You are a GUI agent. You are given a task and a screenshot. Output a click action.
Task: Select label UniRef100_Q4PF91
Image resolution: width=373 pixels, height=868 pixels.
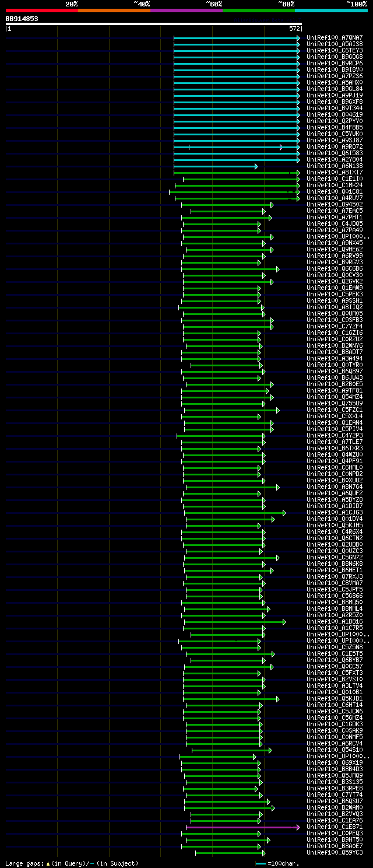click(x=335, y=461)
